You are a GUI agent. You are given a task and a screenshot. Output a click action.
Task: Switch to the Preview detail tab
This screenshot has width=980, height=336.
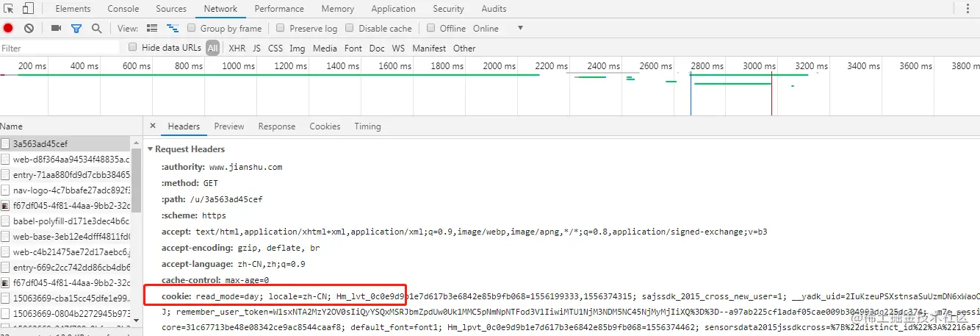(x=229, y=126)
